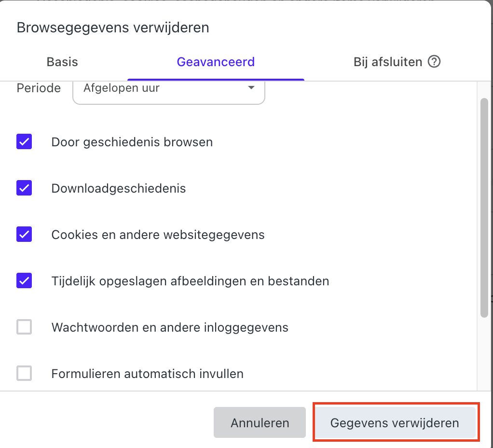493x448 pixels.
Task: Click the Browsegegevens verwijderen dialog title
Action: 112,28
